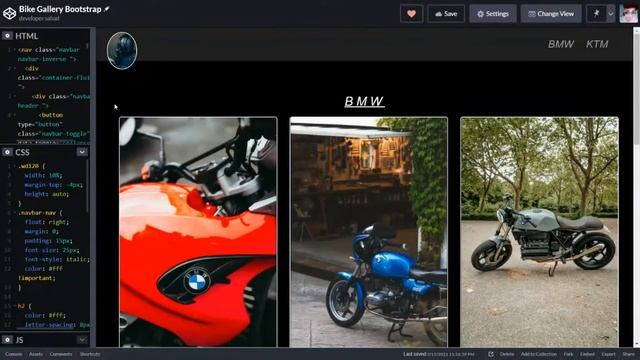Delete the pen from footer
Image resolution: width=640 pixels, height=360 pixels.
pos(507,354)
